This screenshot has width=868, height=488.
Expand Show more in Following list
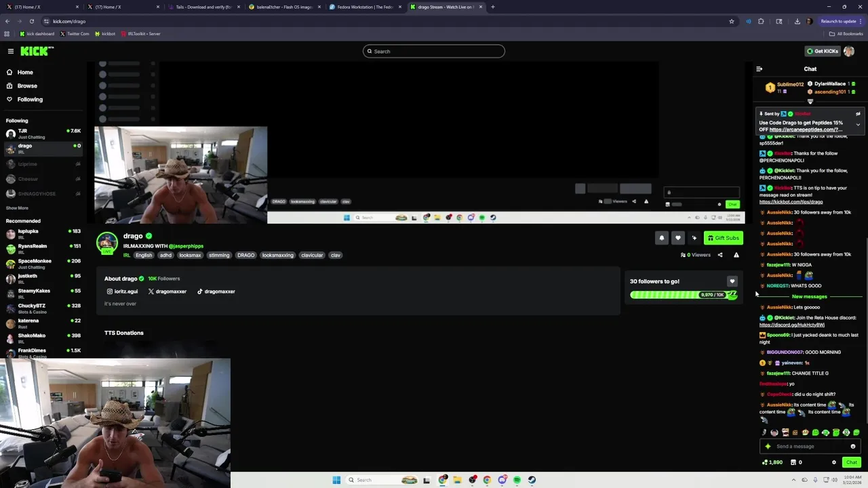(18, 208)
